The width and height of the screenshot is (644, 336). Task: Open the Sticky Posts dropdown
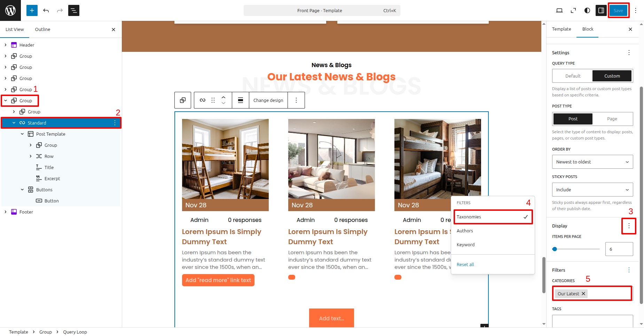592,190
